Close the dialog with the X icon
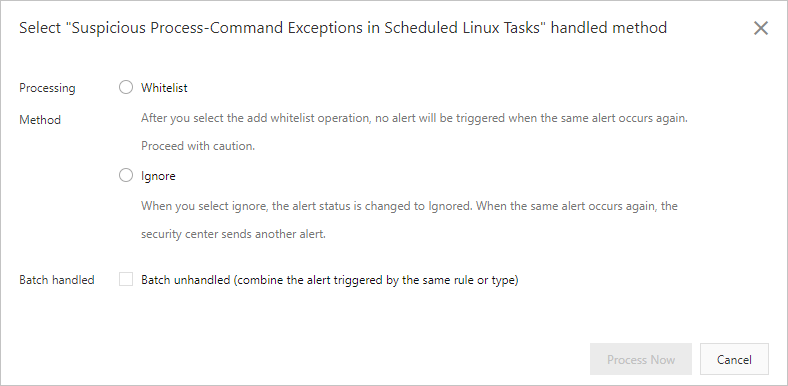The width and height of the screenshot is (788, 386). point(761,28)
